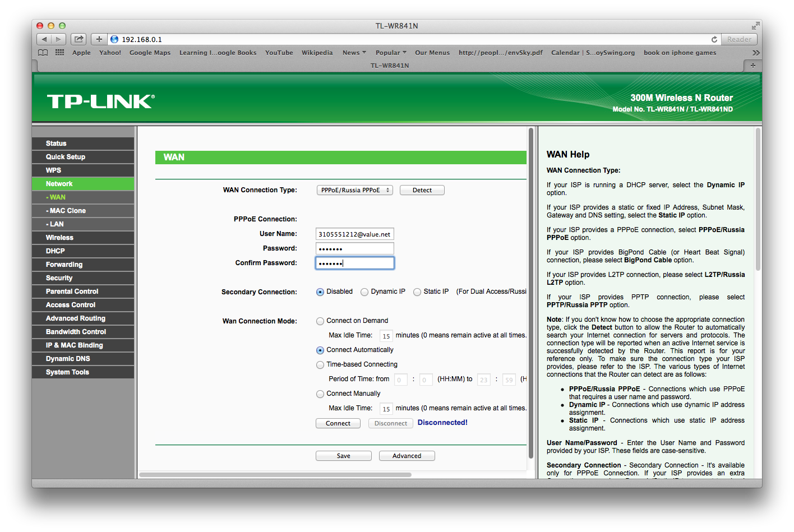Select Disabled secondary connection
Image resolution: width=794 pixels, height=532 pixels.
320,292
